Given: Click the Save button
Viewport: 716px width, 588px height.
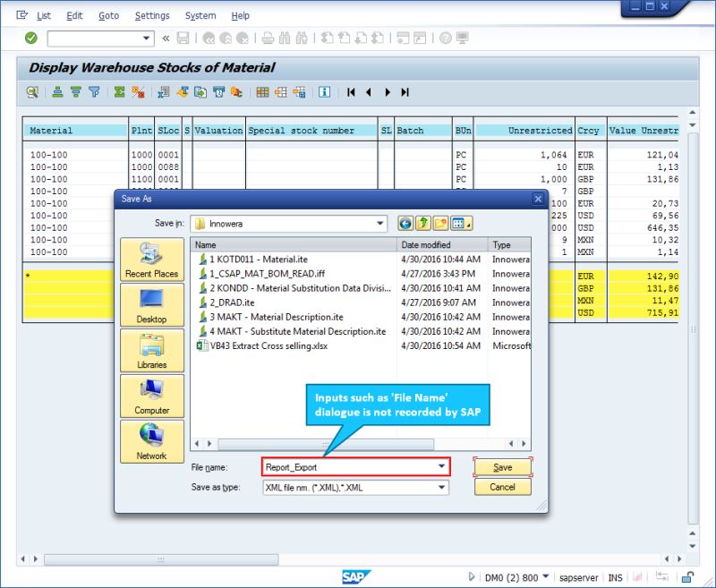Looking at the screenshot, I should (501, 466).
